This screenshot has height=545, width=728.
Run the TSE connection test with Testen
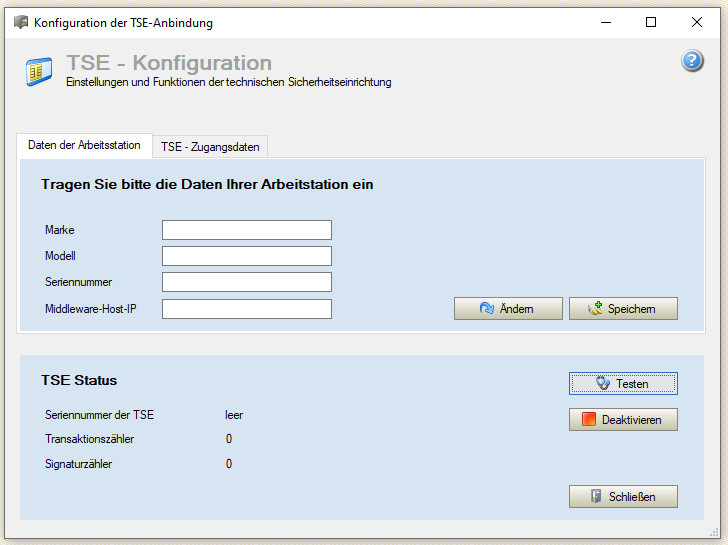point(623,383)
